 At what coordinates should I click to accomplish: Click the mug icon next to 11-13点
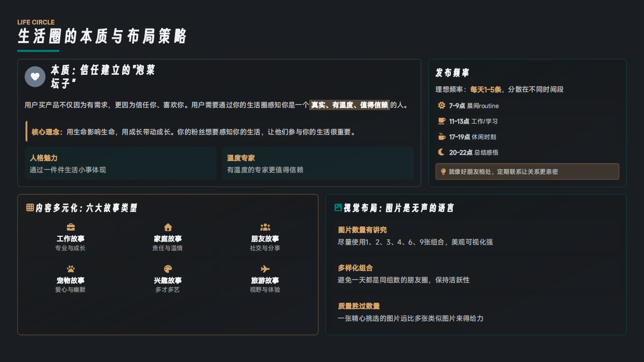click(441, 121)
